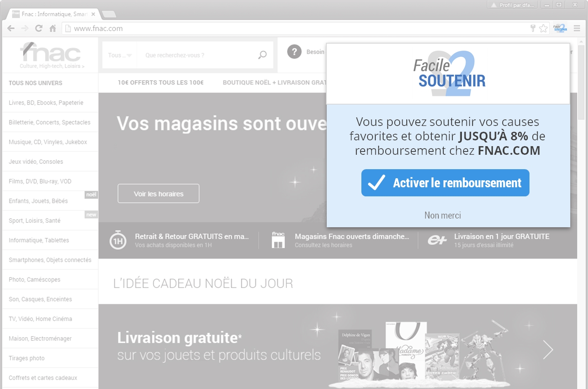Click the Express plus delivery icon

click(x=437, y=240)
